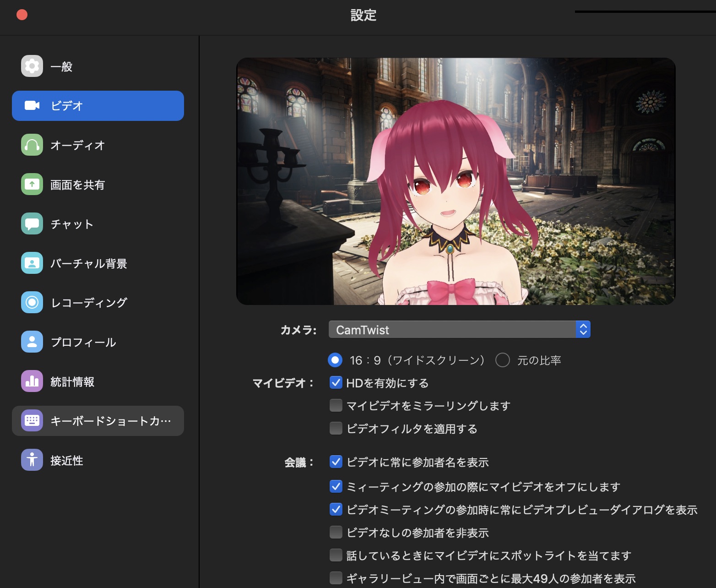Viewport: 716px width, 588px height.
Task: Select the 16:9 (ワイドスクリーン) radio option
Action: (335, 360)
